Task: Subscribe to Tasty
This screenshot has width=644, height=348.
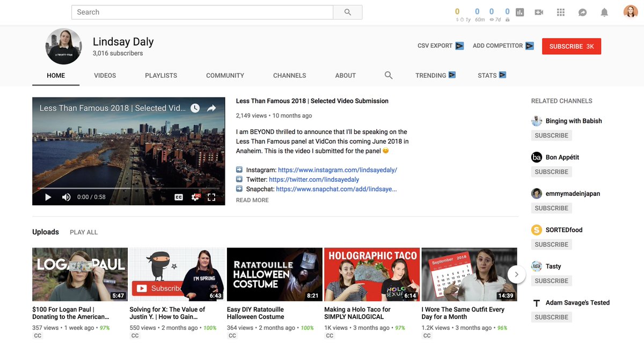Action: tap(551, 281)
